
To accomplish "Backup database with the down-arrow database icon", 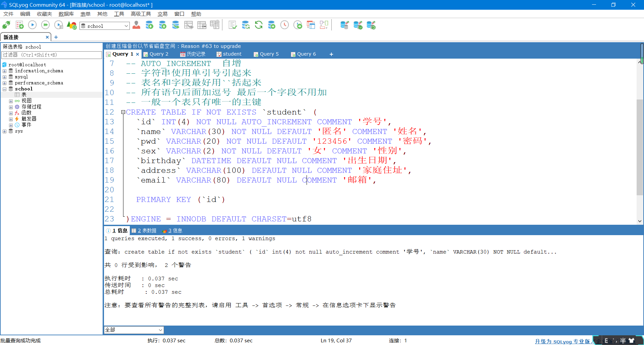I will click(x=149, y=25).
